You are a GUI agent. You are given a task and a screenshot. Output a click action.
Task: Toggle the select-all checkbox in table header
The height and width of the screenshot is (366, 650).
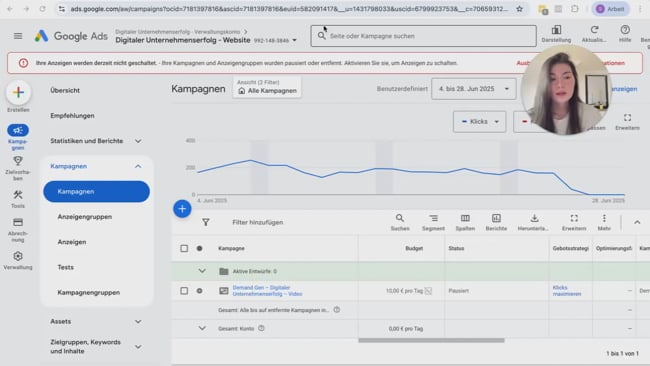pyautogui.click(x=184, y=248)
